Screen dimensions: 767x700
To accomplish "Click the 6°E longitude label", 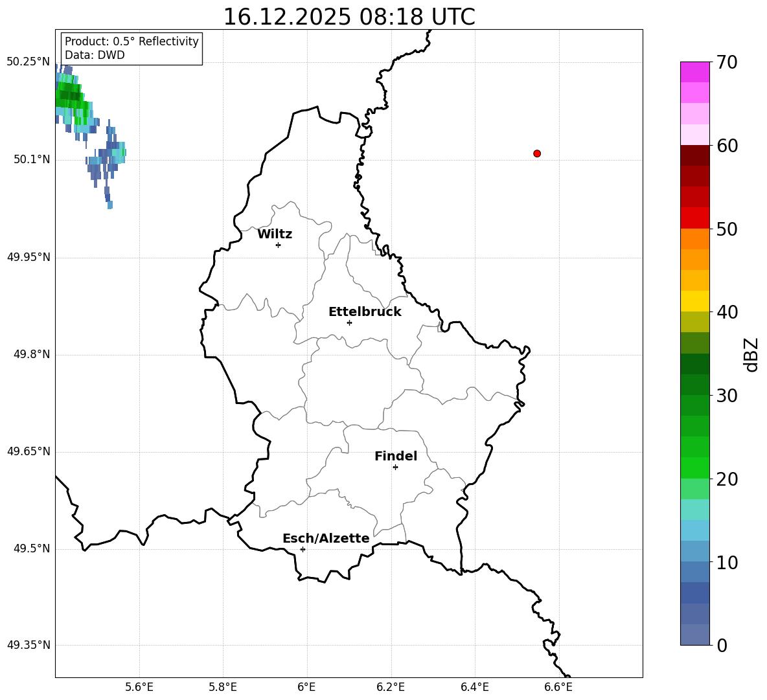I will click(306, 687).
